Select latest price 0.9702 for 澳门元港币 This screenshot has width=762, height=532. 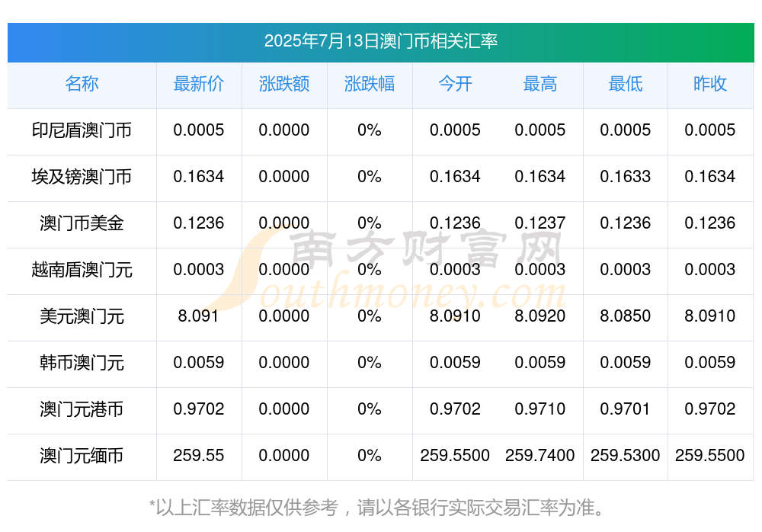click(199, 409)
